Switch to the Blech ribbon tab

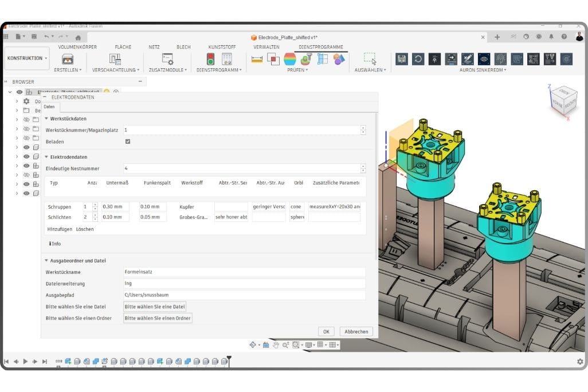(183, 47)
